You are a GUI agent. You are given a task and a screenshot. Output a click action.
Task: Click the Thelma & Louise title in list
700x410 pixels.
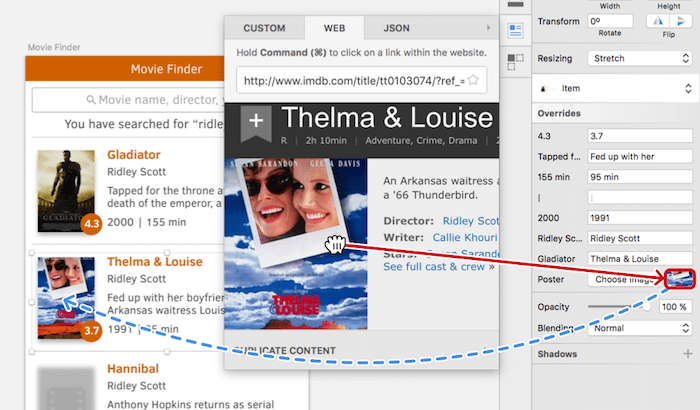pos(155,262)
